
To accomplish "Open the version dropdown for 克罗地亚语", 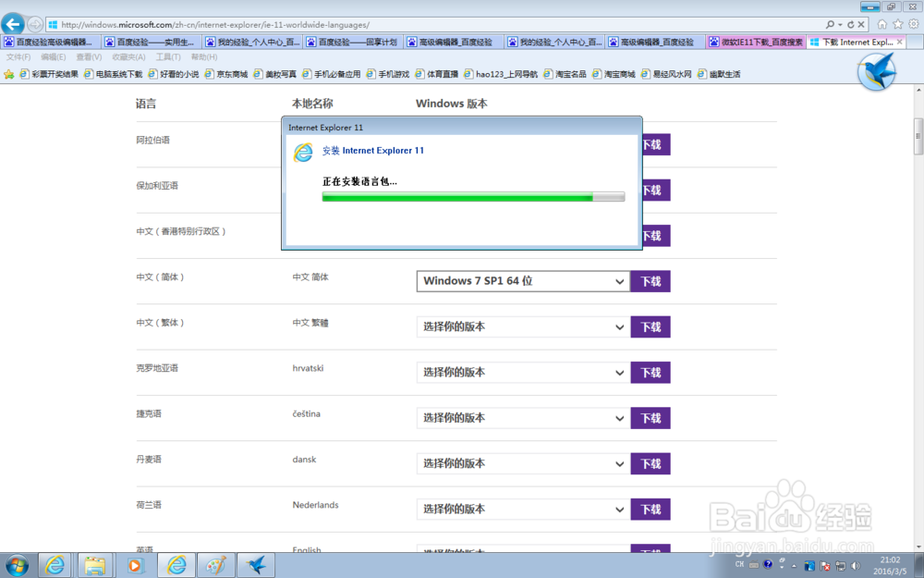I will [523, 372].
